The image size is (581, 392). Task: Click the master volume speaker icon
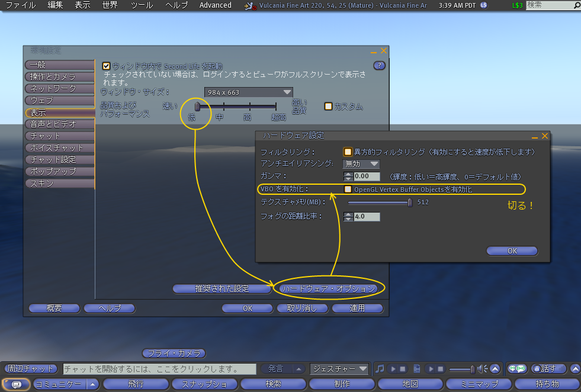tap(482, 368)
